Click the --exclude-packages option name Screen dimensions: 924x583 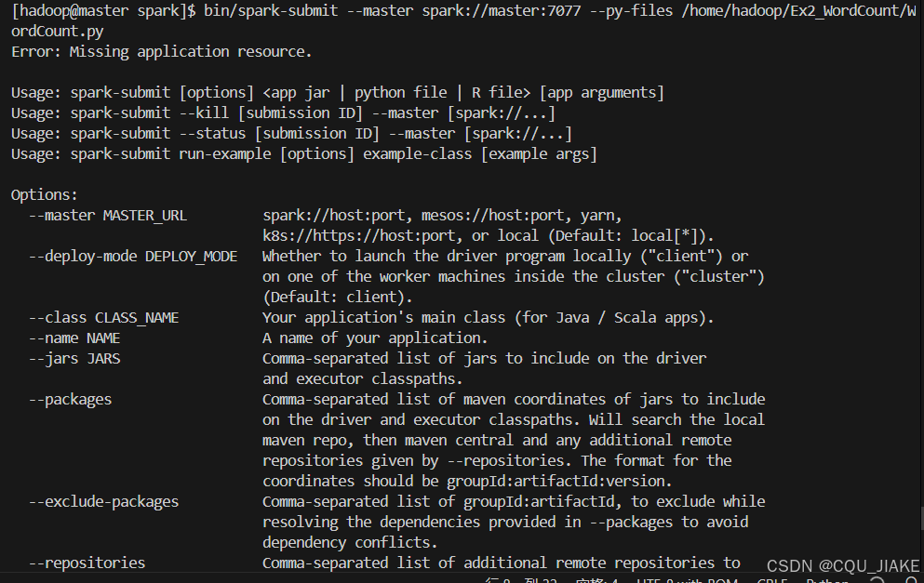[103, 502]
